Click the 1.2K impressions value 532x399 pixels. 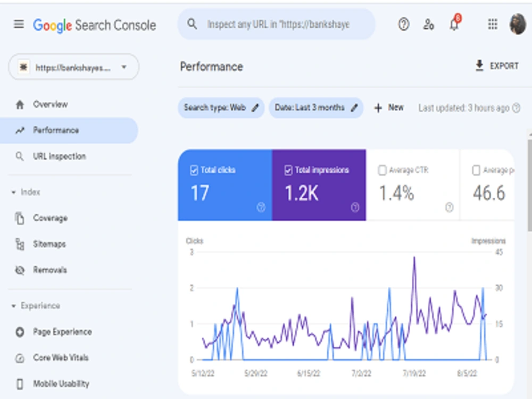pos(301,194)
